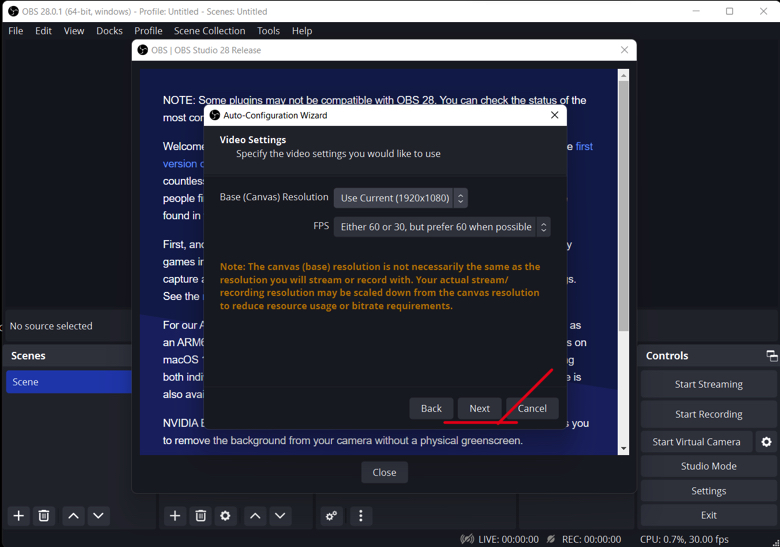Image resolution: width=780 pixels, height=547 pixels.
Task: Open the Profile menu
Action: coord(148,31)
